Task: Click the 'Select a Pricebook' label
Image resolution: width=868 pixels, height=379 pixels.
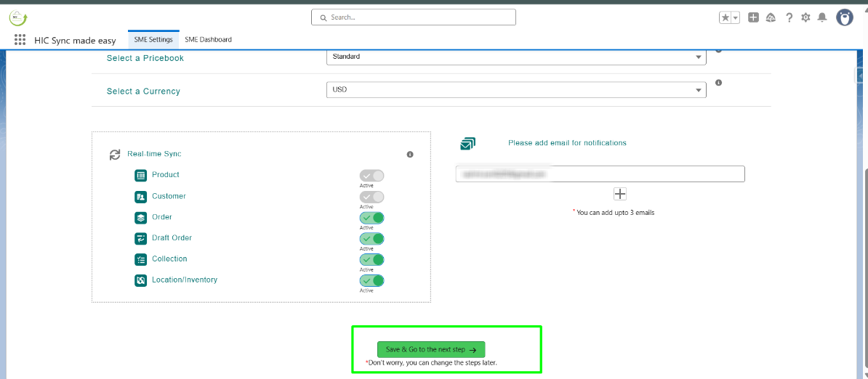Action: click(145, 58)
